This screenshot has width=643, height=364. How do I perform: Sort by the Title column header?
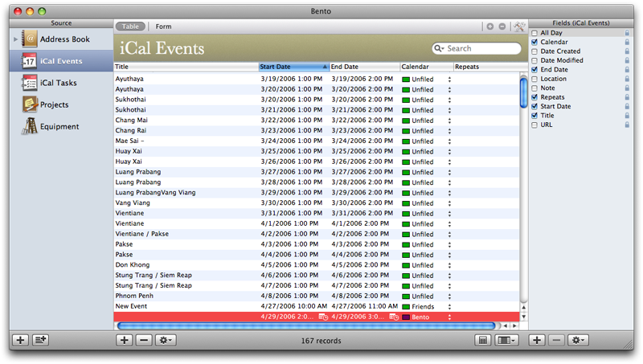coord(186,67)
